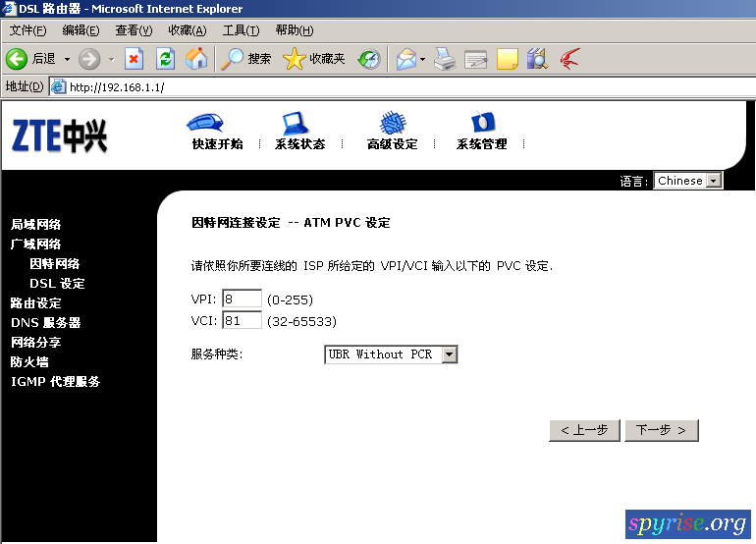Image resolution: width=756 pixels, height=544 pixels.
Task: Click the System Management icon
Action: [x=481, y=124]
